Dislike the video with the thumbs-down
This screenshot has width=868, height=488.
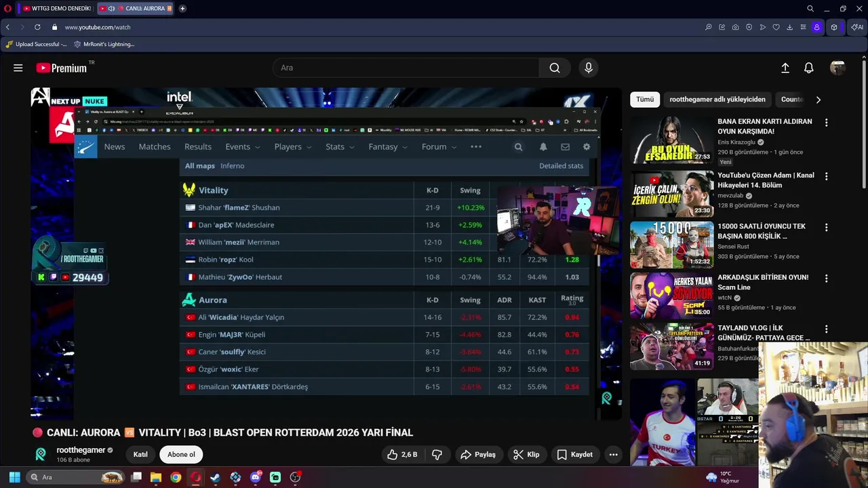437,455
